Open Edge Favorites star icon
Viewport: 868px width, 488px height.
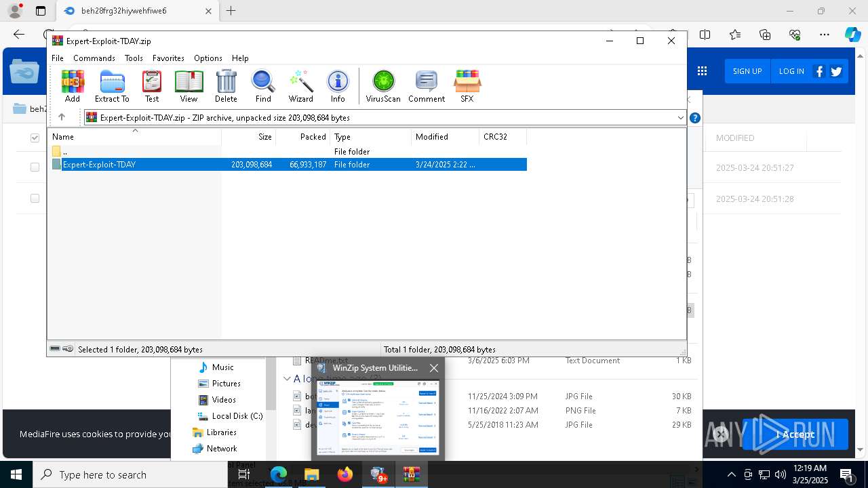click(x=735, y=35)
